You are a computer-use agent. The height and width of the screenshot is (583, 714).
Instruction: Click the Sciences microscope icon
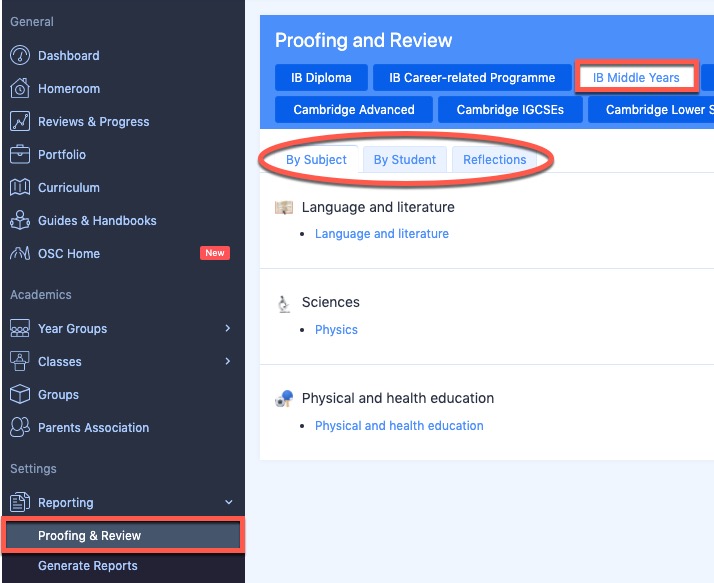click(284, 304)
